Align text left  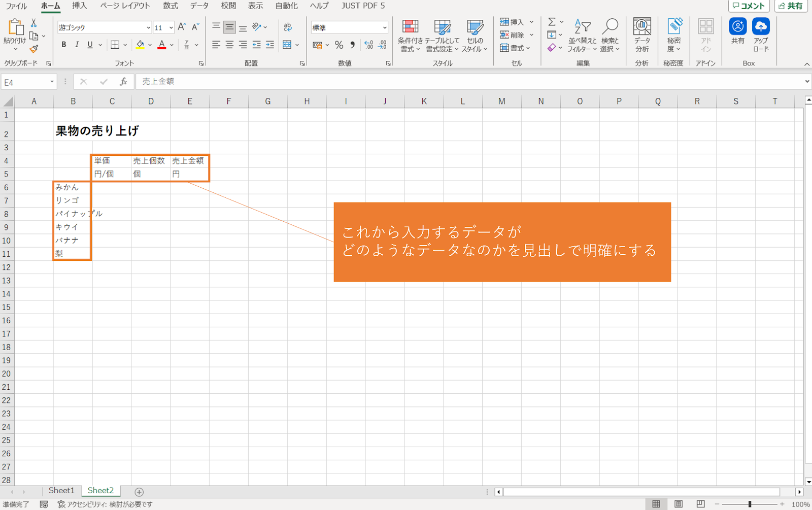coord(216,45)
